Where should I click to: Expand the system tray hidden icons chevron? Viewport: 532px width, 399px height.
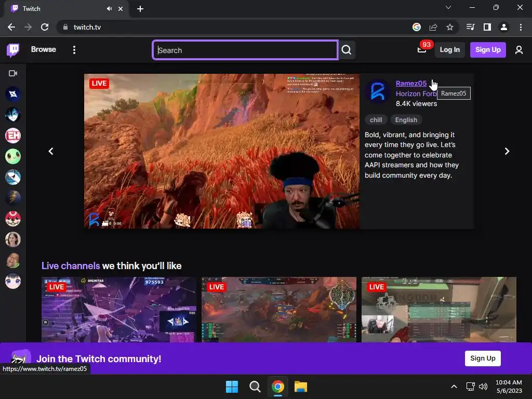[454, 387]
